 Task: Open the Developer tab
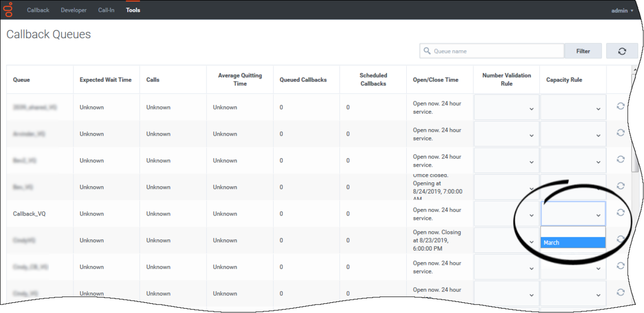point(74,10)
